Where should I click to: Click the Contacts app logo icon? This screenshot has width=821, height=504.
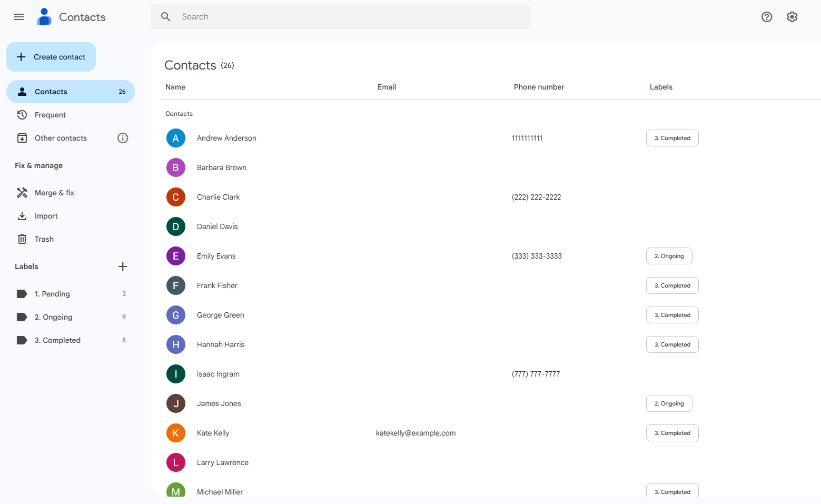tap(44, 17)
